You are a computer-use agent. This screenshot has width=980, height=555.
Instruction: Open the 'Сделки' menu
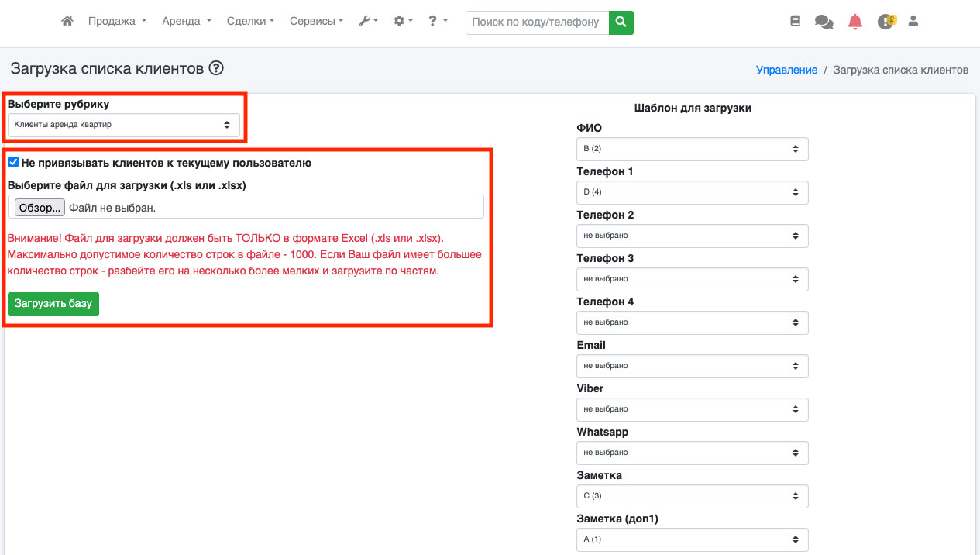point(250,22)
